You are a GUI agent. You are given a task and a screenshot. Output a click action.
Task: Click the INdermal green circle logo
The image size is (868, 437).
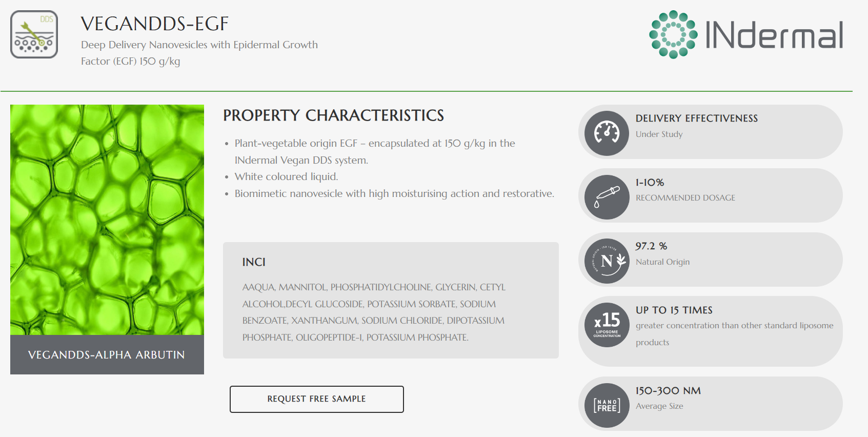pos(673,34)
